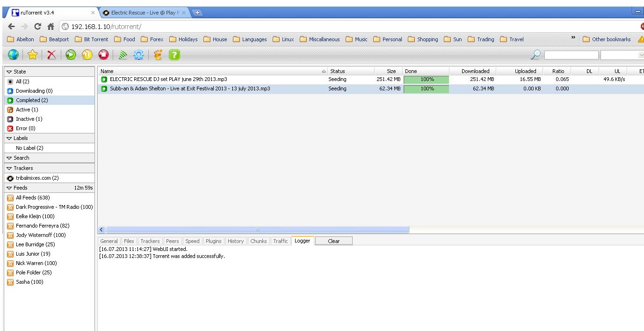Select Active (1) state filter
The image size is (644, 331).
(x=49, y=110)
